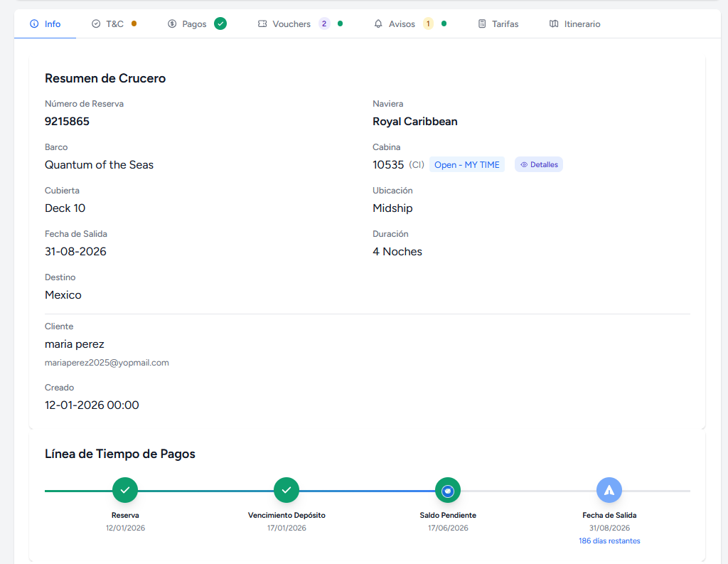
Task: Click the Saldo Pendiente timeline marker
Action: click(x=448, y=490)
